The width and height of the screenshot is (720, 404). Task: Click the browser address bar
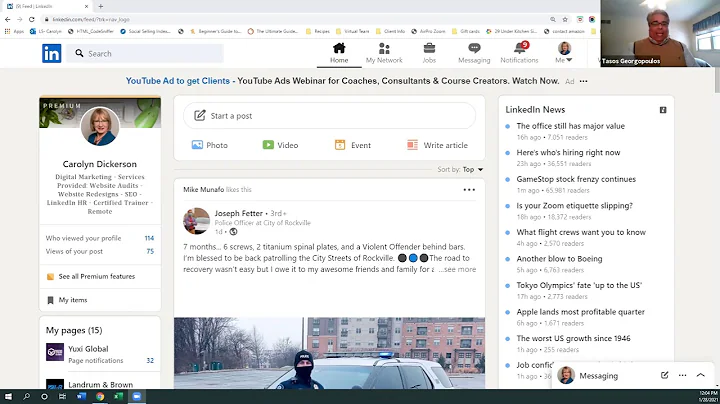click(x=294, y=19)
